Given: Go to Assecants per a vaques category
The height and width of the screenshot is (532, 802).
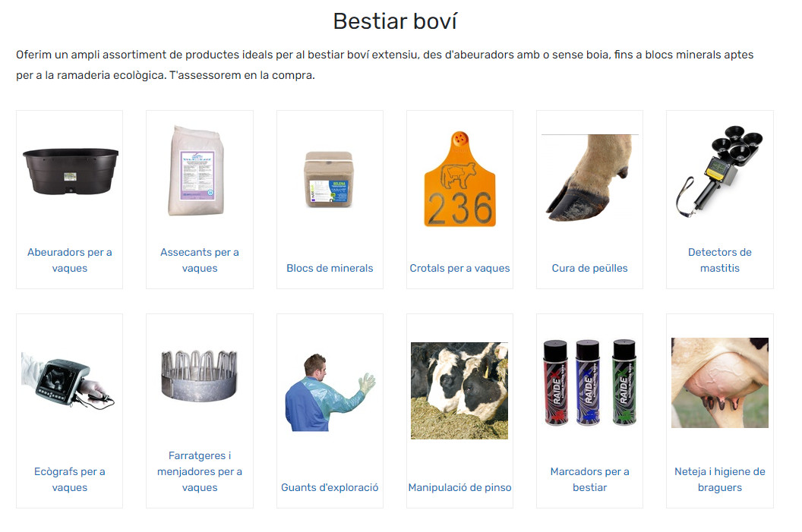Looking at the screenshot, I should pyautogui.click(x=200, y=260).
